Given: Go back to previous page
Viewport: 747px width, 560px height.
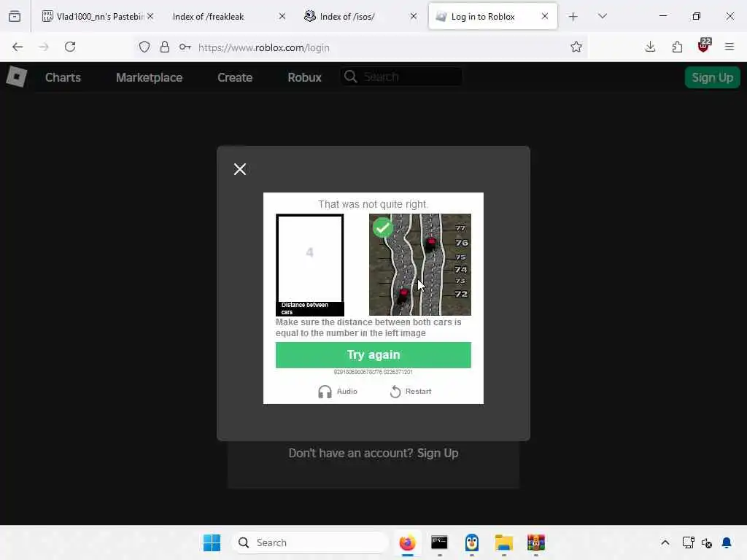Looking at the screenshot, I should [x=18, y=47].
